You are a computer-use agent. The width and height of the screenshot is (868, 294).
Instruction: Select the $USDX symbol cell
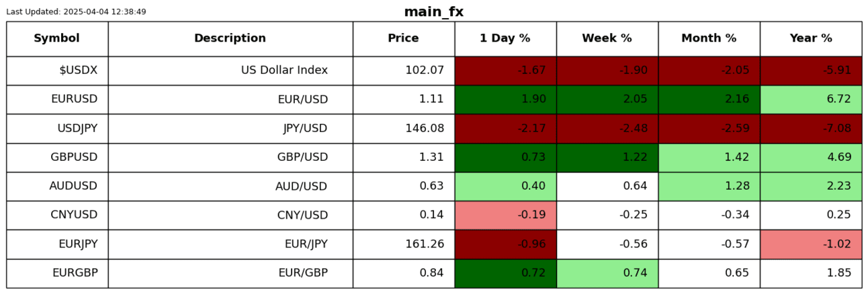click(57, 71)
